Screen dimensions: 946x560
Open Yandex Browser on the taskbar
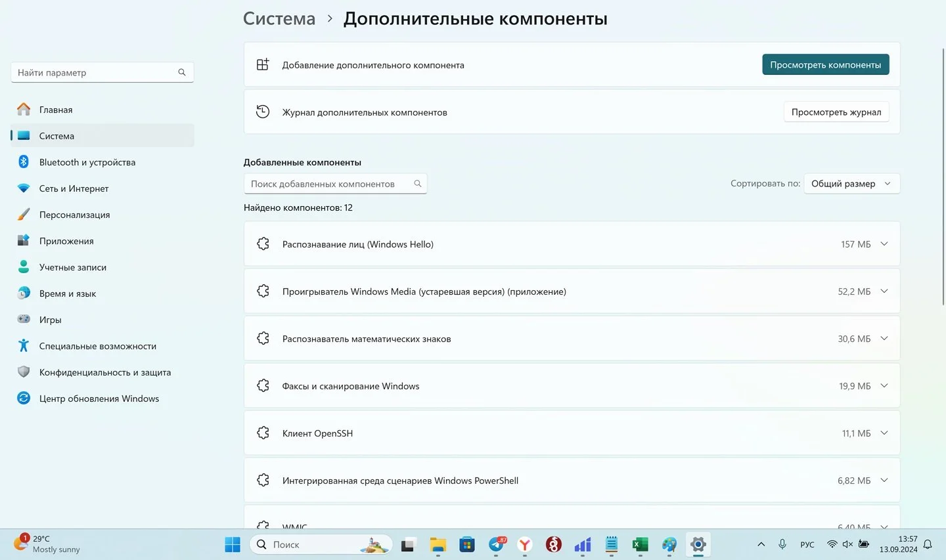click(x=525, y=544)
